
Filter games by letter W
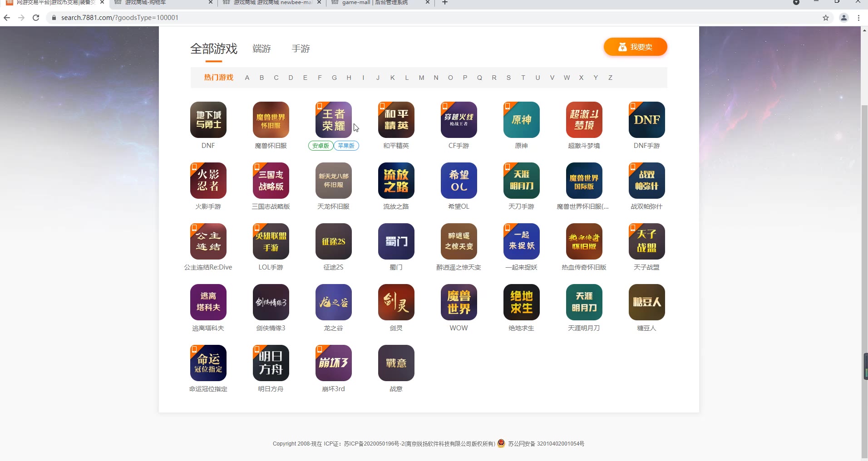pyautogui.click(x=567, y=78)
